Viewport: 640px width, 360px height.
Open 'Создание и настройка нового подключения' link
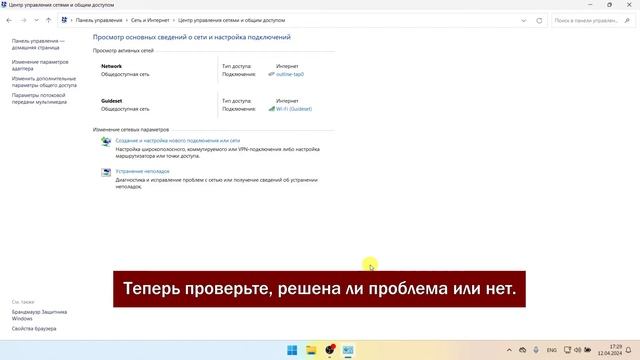coord(178,140)
